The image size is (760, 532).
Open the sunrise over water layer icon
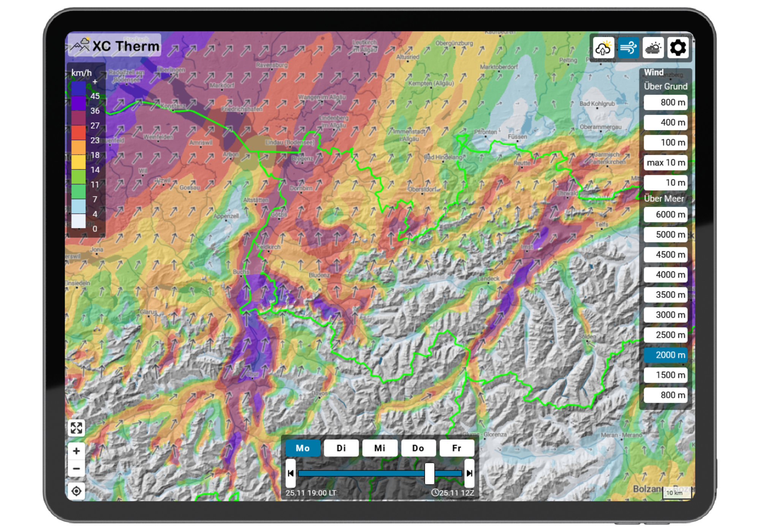653,48
